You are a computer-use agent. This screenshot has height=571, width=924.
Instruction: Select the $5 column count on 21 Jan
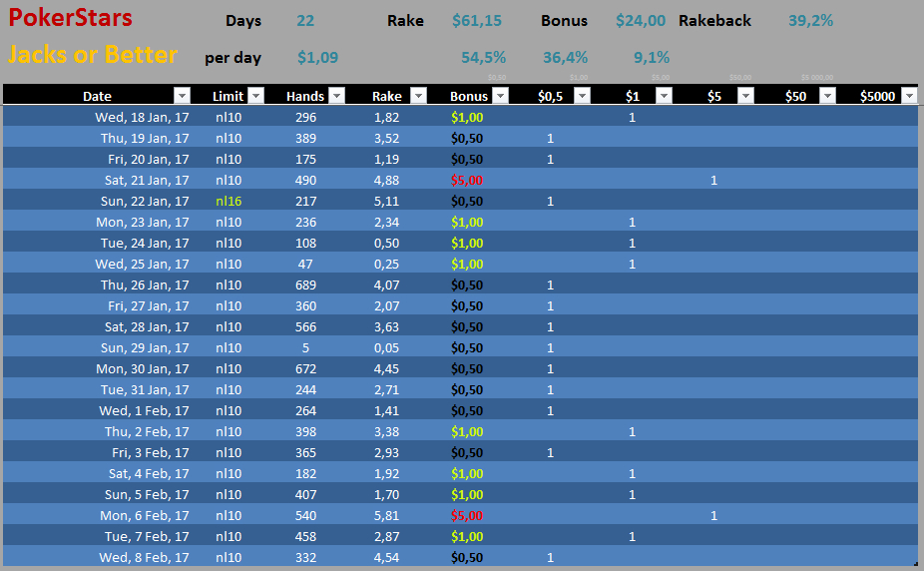(x=713, y=181)
